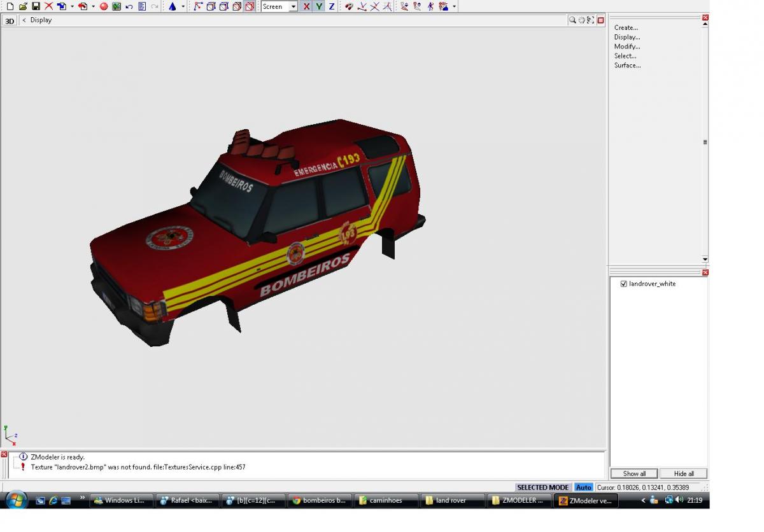
Task: Click the last toolbar multi-select icon
Action: [x=443, y=6]
